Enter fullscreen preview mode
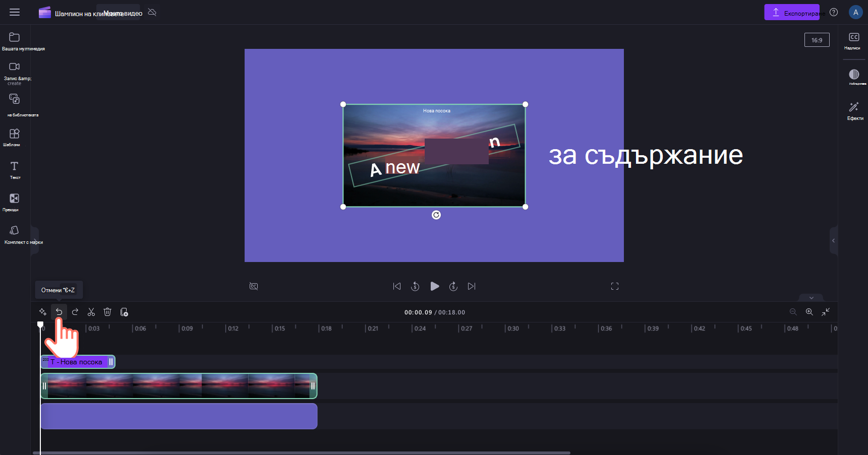 pos(615,286)
